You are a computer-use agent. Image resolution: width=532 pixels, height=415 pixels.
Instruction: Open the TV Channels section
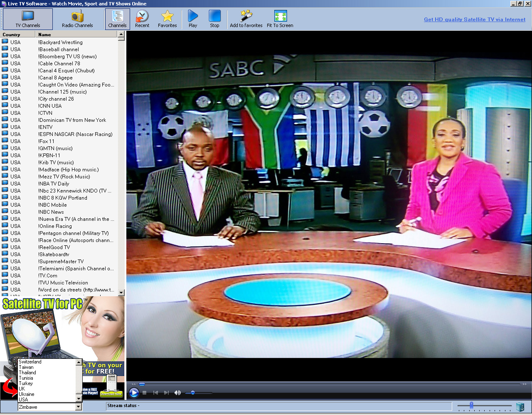click(28, 19)
